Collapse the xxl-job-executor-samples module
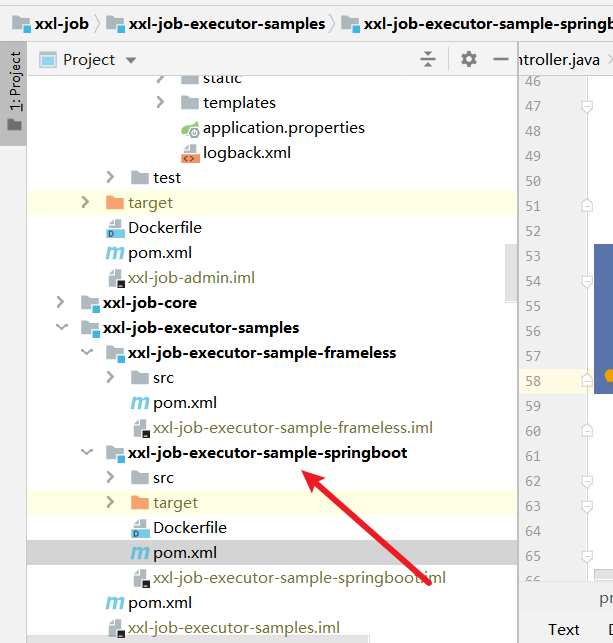The width and height of the screenshot is (613, 643). [61, 327]
